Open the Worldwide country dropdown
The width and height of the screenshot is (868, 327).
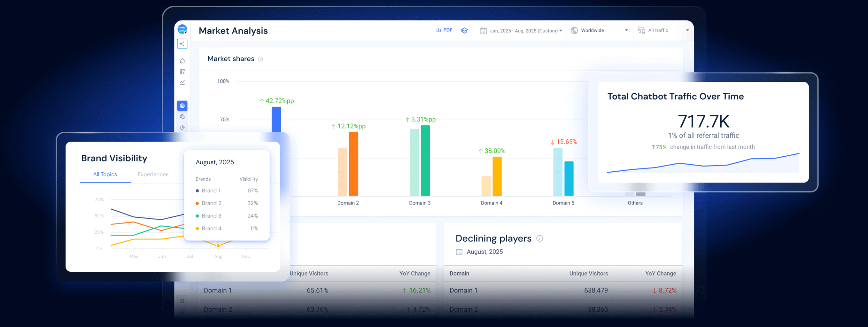click(599, 31)
